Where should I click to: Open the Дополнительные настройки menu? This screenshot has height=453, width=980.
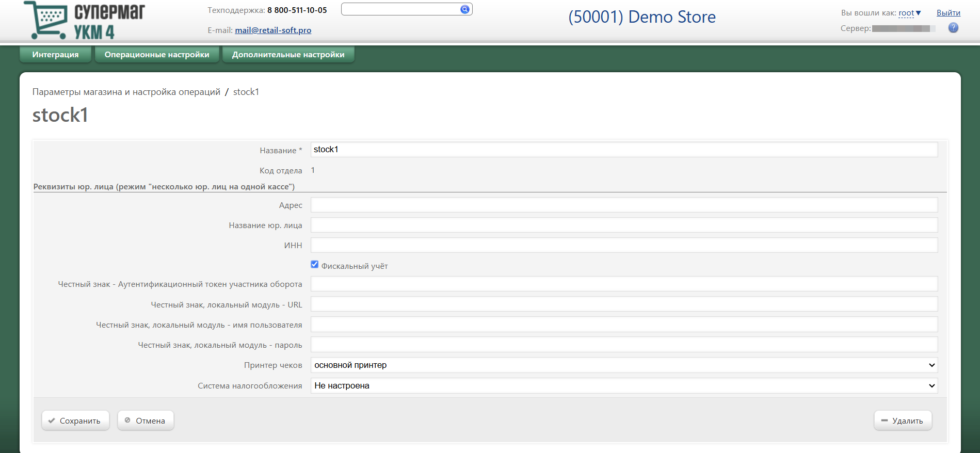[x=288, y=55]
